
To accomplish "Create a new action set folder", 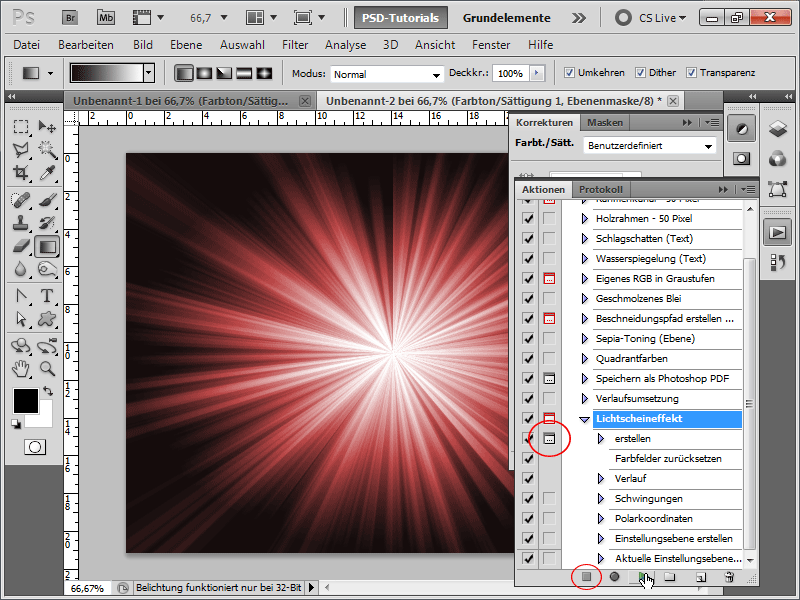I will click(670, 577).
